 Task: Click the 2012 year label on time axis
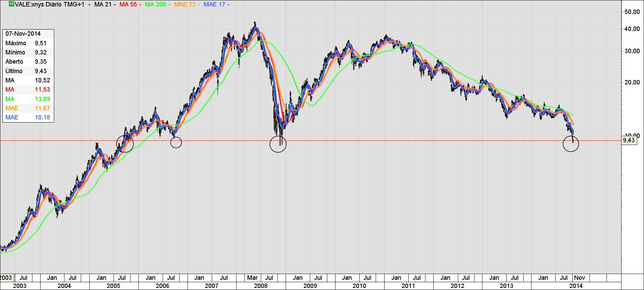click(x=458, y=286)
